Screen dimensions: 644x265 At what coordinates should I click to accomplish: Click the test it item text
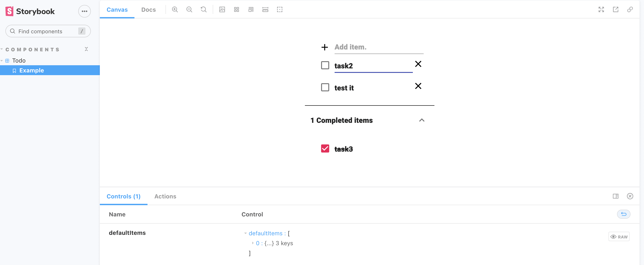344,88
